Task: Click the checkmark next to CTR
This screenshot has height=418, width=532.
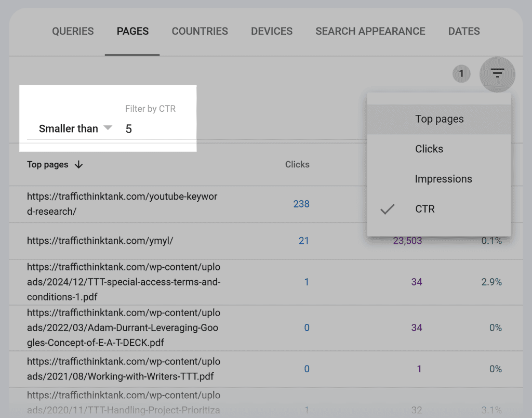Action: [x=388, y=209]
